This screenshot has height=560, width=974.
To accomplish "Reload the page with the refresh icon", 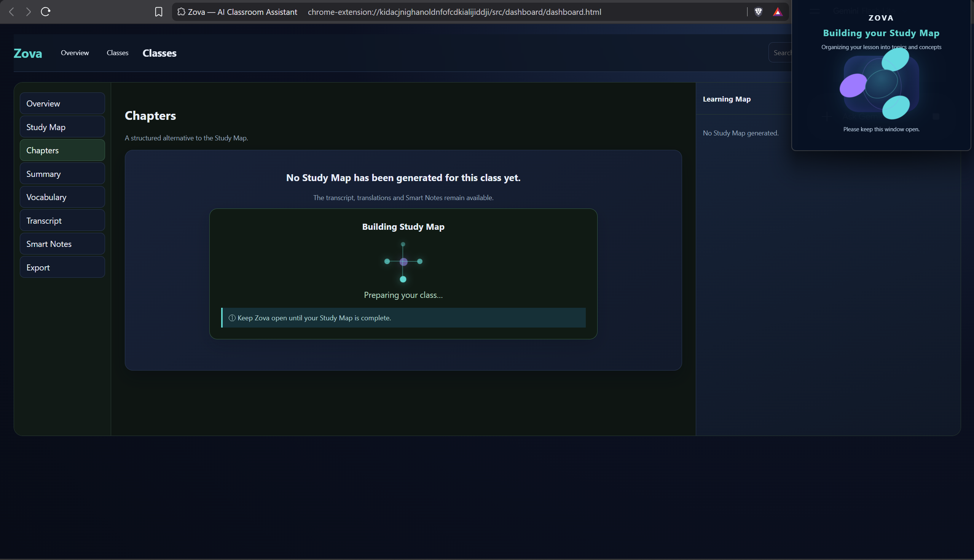I will pos(45,12).
